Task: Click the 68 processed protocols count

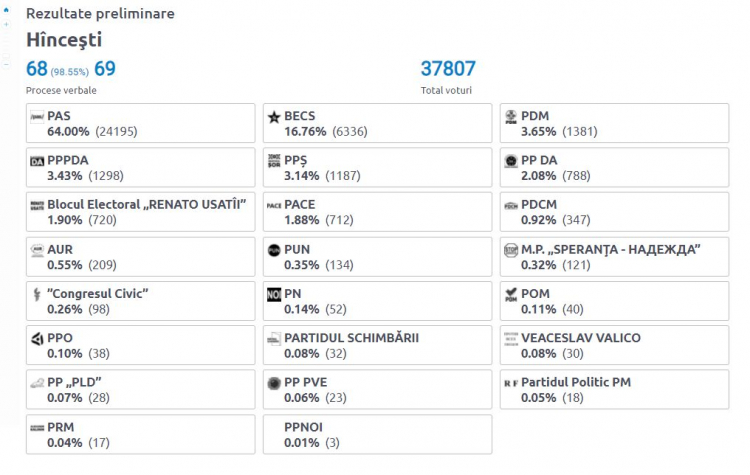Action: click(37, 69)
